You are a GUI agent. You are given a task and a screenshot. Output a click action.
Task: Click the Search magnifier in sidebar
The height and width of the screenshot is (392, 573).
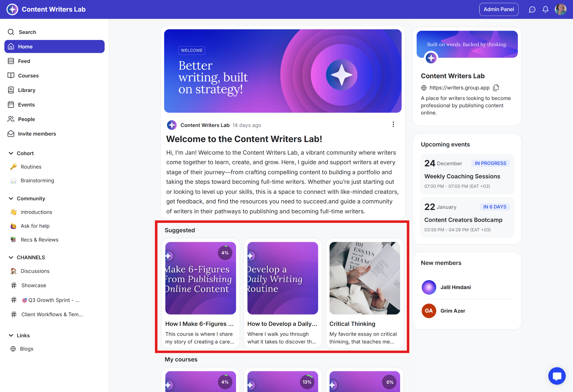point(11,32)
